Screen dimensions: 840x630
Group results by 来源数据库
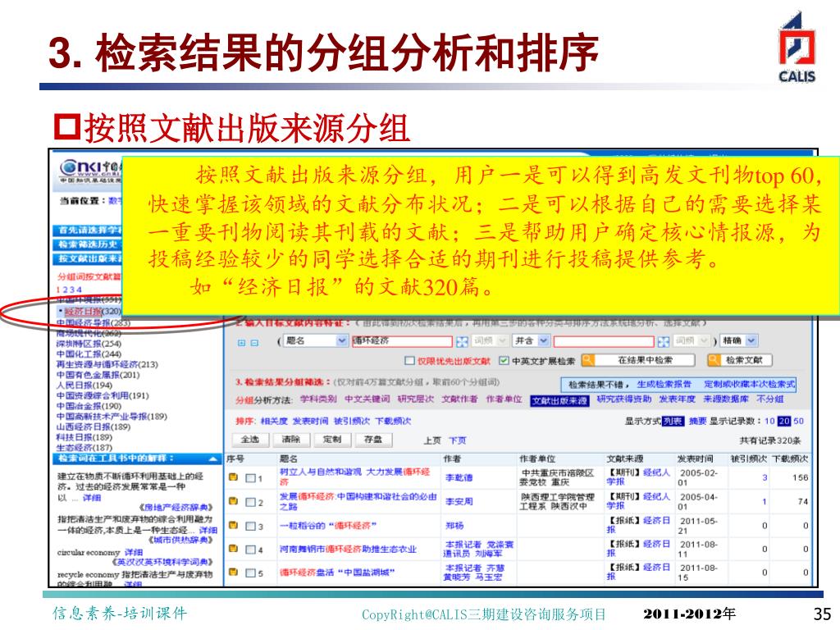tap(725, 399)
